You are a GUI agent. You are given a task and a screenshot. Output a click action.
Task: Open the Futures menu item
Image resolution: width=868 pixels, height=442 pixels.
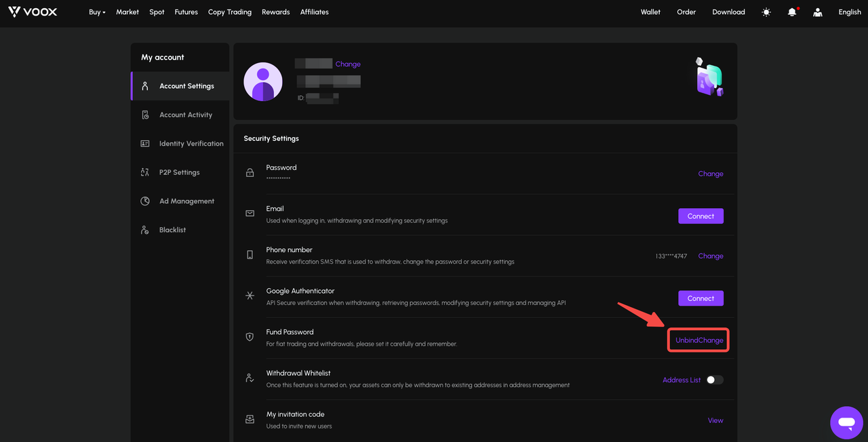(x=186, y=12)
